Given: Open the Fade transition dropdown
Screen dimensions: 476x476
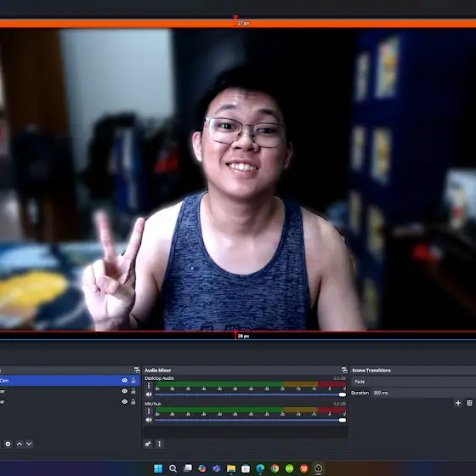Looking at the screenshot, I should [413, 382].
